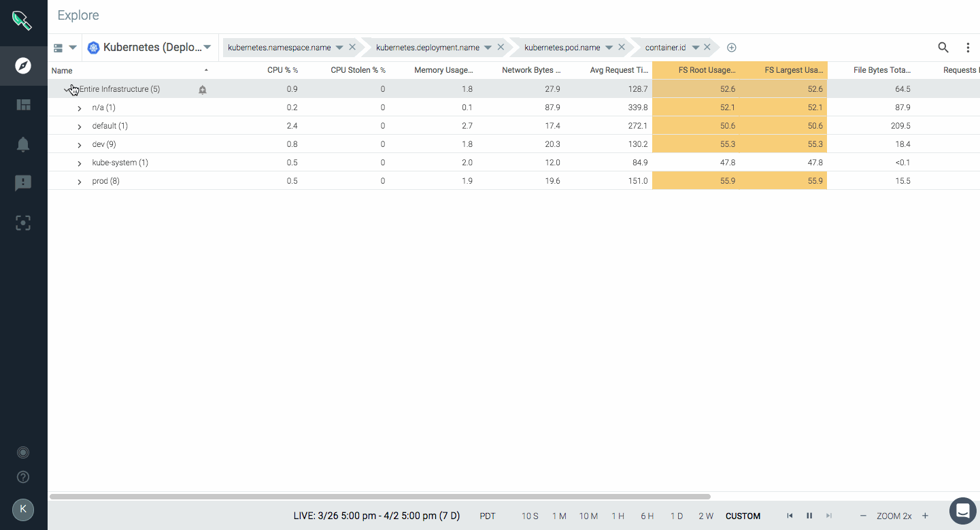Open the Kubernetes grouping dropdown
The height and width of the screenshot is (530, 980).
coord(207,48)
